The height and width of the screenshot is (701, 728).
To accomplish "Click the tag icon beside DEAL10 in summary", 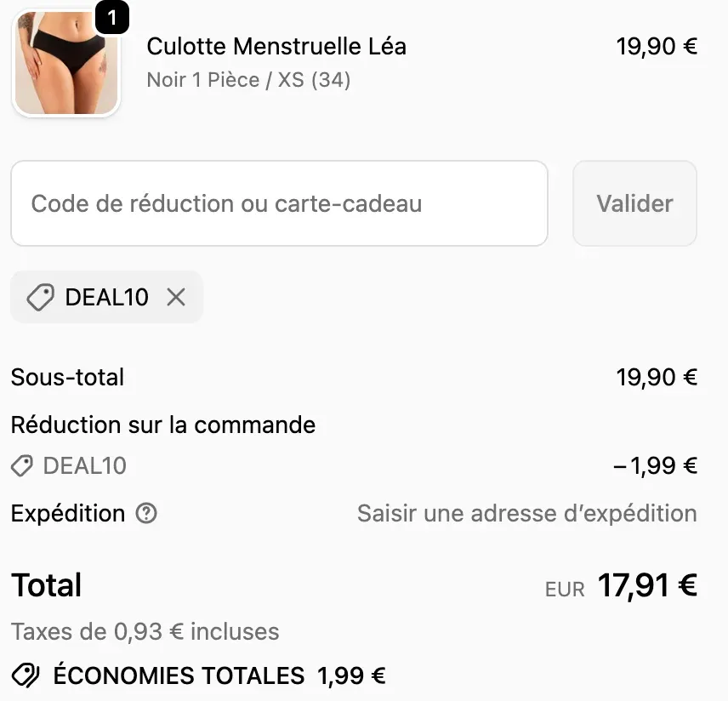I will point(21,465).
